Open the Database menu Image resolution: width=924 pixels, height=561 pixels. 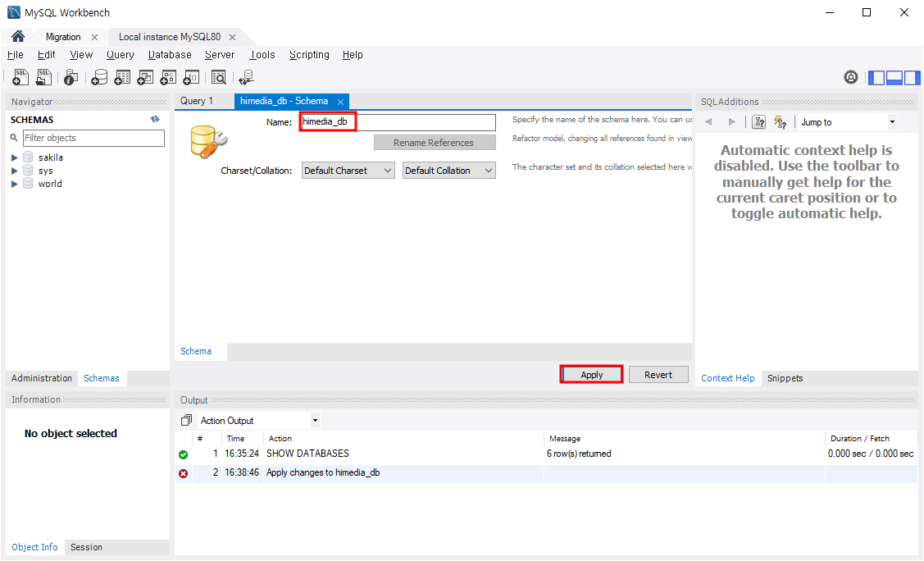coord(170,55)
